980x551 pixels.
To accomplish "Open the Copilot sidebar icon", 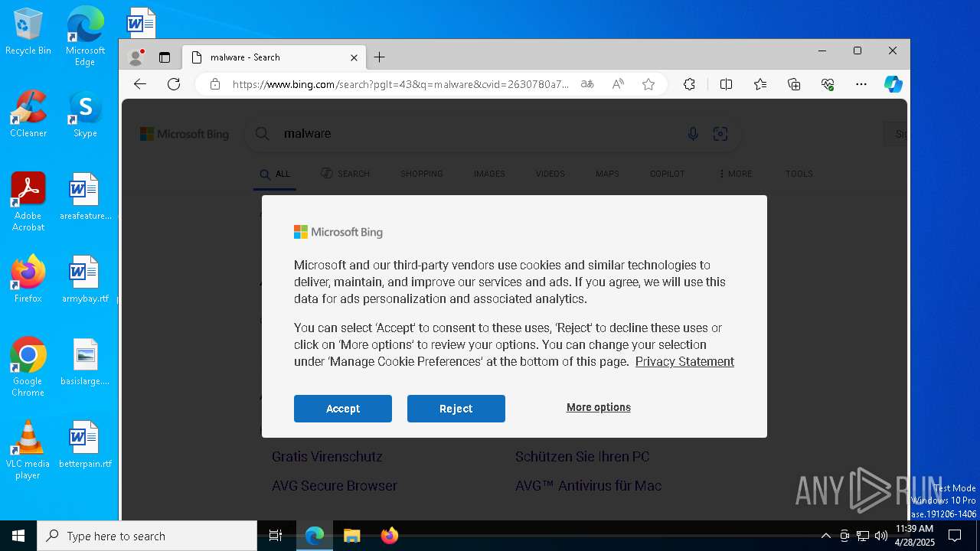I will [893, 84].
